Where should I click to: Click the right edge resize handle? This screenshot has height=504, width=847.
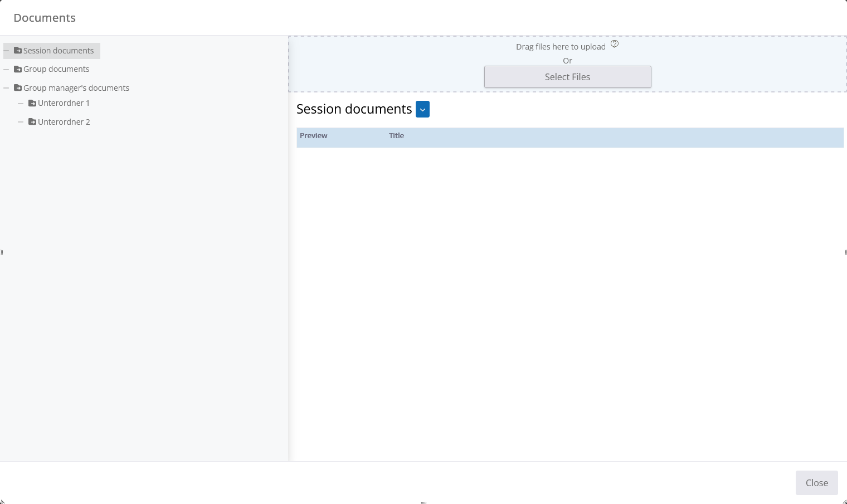point(845,252)
